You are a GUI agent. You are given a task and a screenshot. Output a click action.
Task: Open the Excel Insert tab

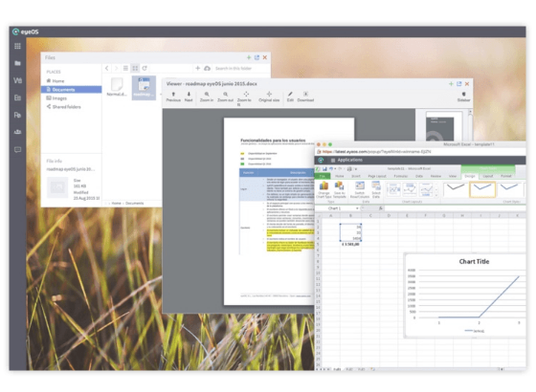356,176
